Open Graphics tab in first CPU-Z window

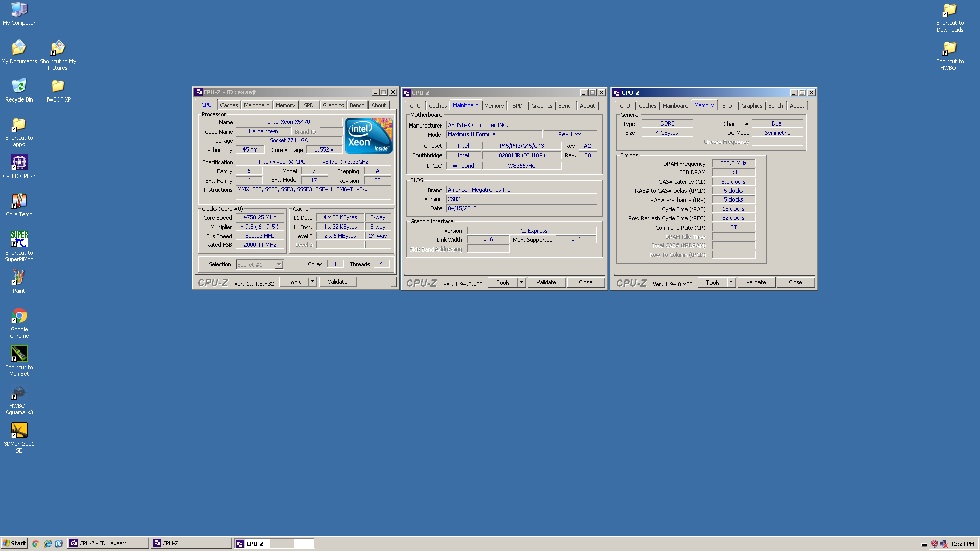point(333,105)
